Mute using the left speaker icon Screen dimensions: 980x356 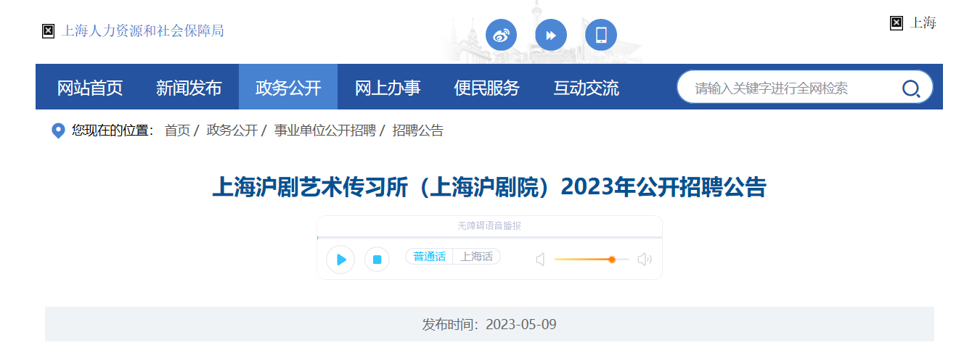540,260
